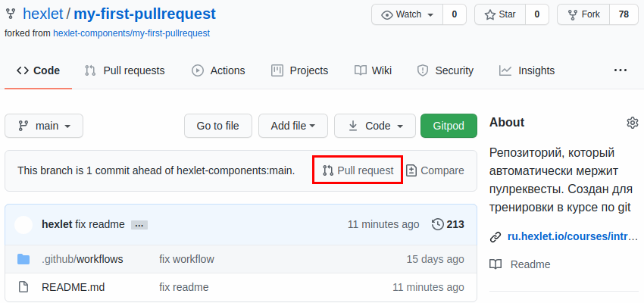
Task: Open the Actions tab
Action: pos(218,70)
